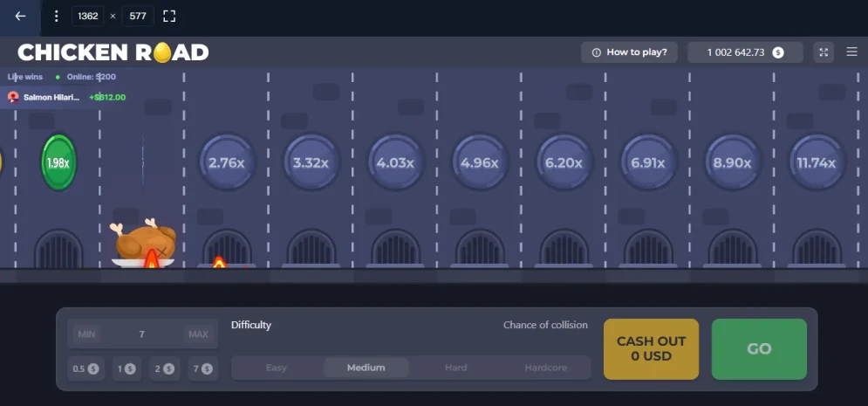Select Medium difficulty
Screen dimensions: 868x406
366,368
